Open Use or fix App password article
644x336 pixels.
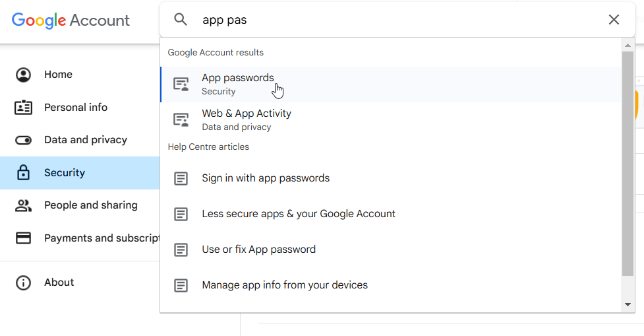(x=259, y=250)
